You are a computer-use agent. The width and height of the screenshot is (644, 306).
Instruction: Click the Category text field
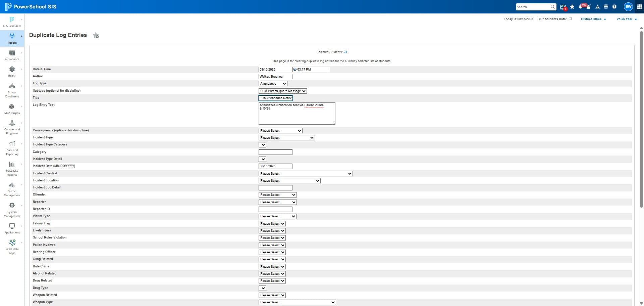point(275,152)
